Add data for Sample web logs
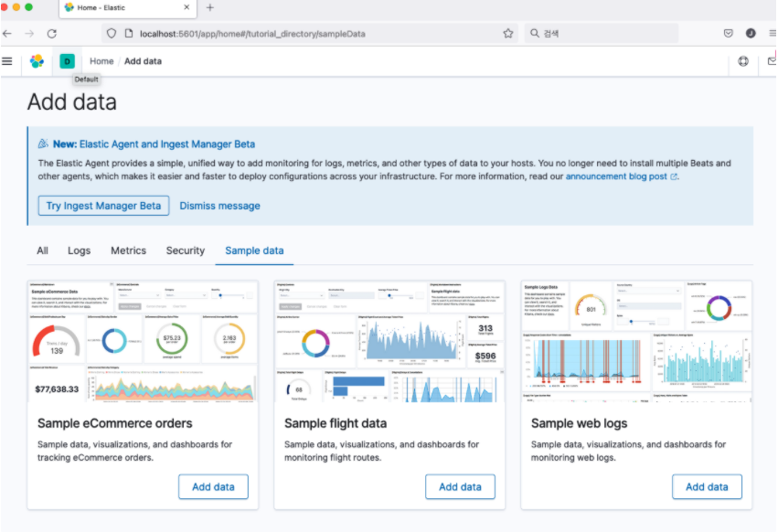The height and width of the screenshot is (532, 778). point(707,487)
